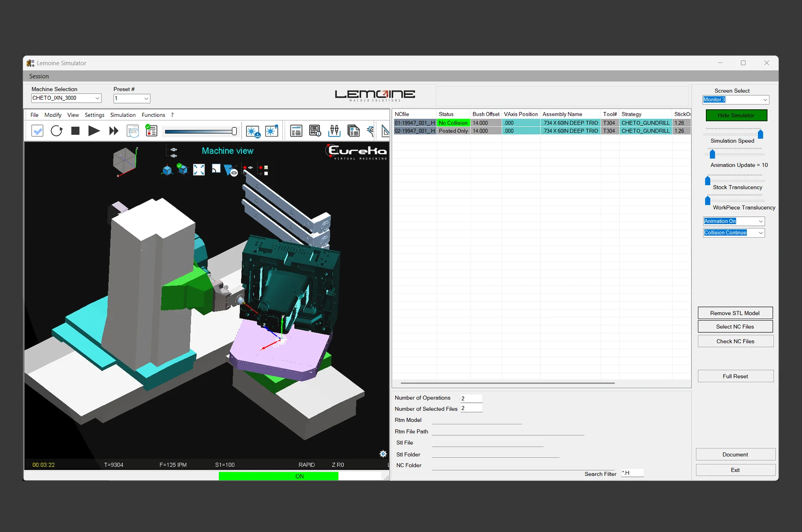Open the ? help menu
Viewport: 802px width, 532px height.
(x=172, y=115)
